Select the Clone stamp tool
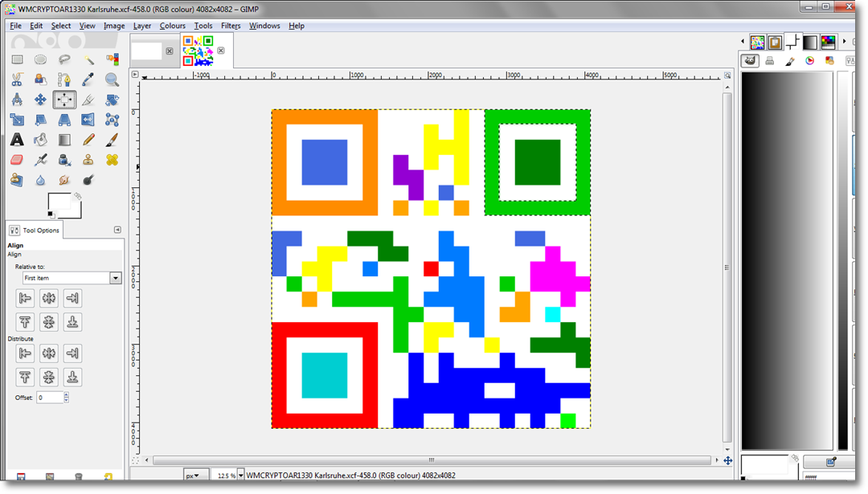868x494 pixels. [x=88, y=160]
